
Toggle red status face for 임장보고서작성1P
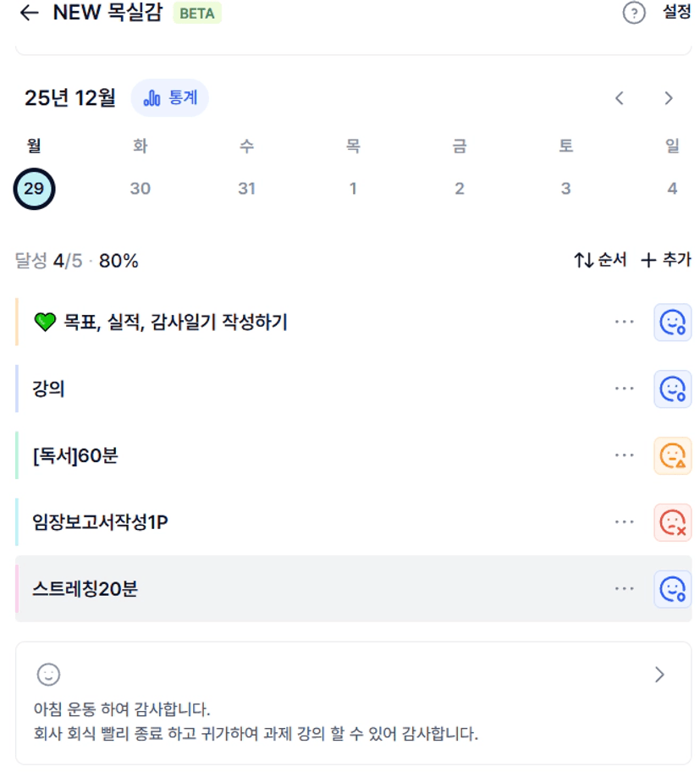click(x=672, y=522)
